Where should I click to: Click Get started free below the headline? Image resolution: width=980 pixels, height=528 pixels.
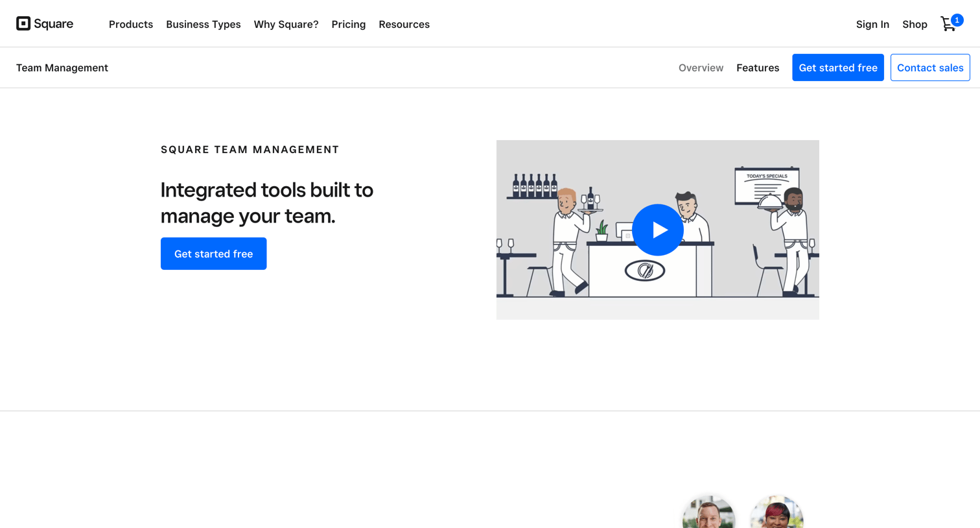(x=213, y=254)
